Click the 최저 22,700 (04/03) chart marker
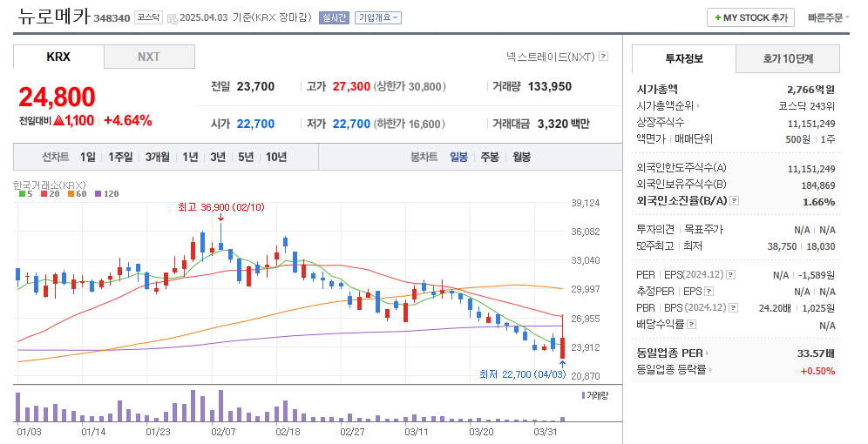 pyautogui.click(x=522, y=374)
